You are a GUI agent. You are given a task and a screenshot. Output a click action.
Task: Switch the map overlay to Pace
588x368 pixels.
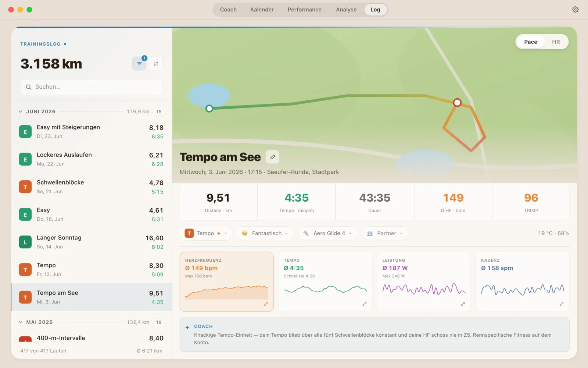[x=530, y=42]
